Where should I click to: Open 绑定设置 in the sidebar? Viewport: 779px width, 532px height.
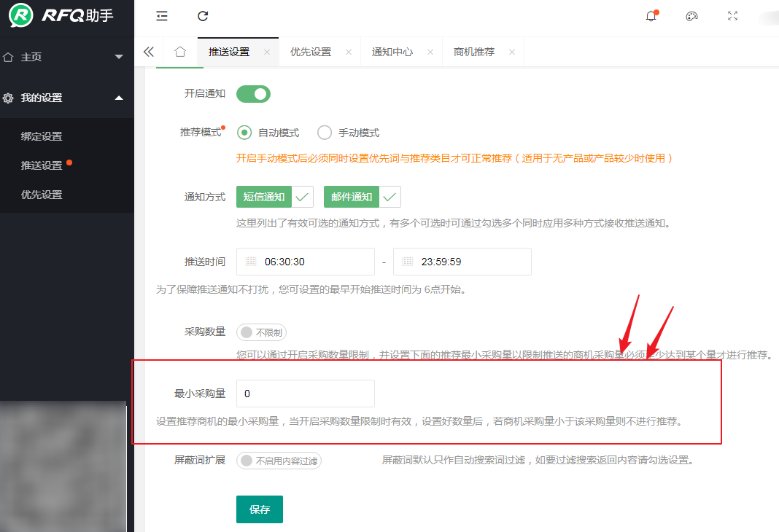(x=42, y=136)
